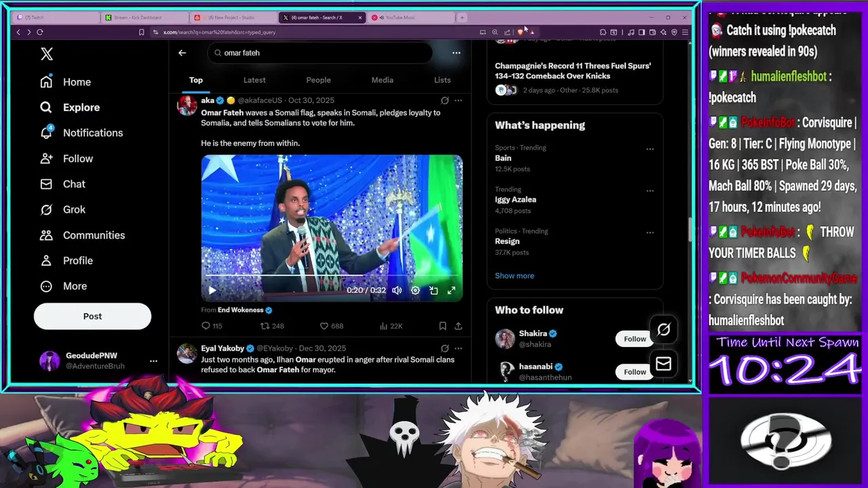Open Profile in the sidebar

tap(66, 261)
